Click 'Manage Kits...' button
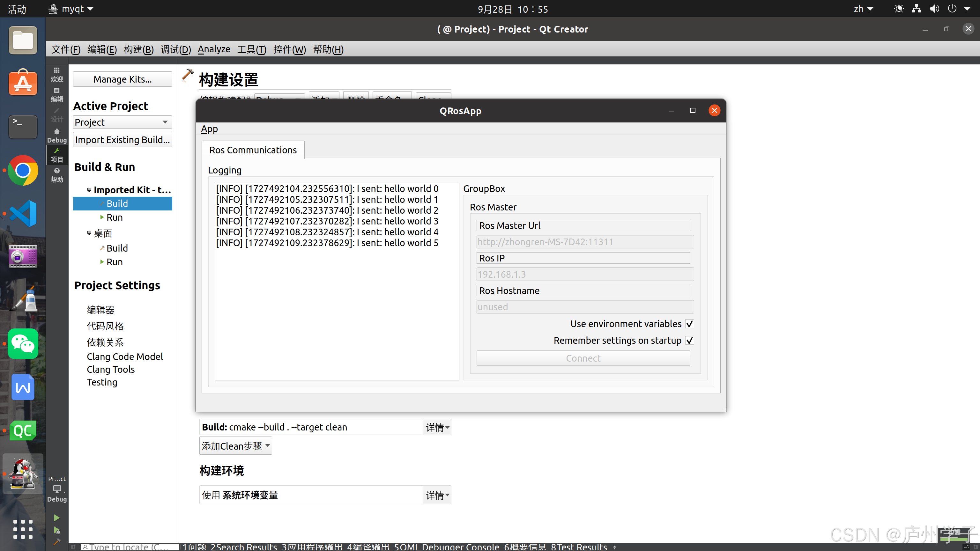980x551 pixels. tap(122, 79)
